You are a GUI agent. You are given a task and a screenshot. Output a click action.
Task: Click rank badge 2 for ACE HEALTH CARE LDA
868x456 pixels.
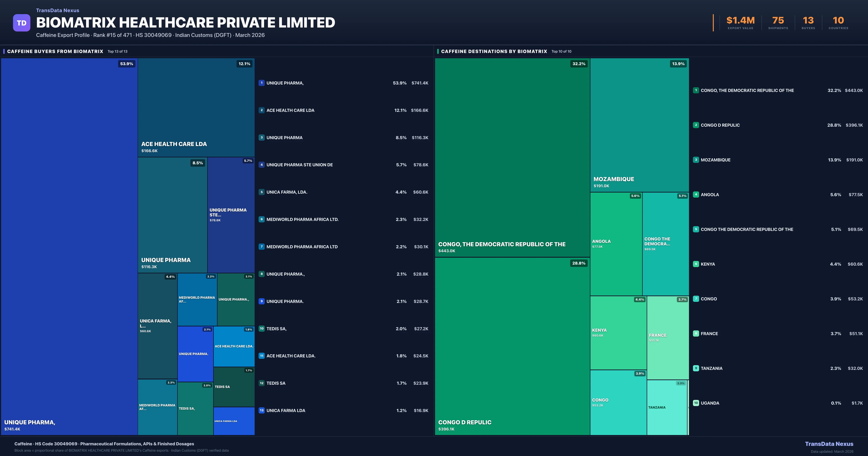(x=261, y=110)
